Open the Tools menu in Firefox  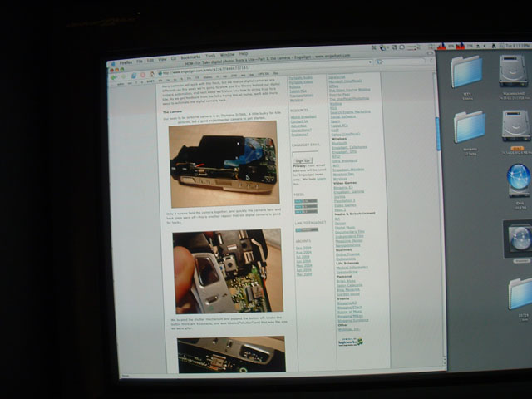click(211, 54)
